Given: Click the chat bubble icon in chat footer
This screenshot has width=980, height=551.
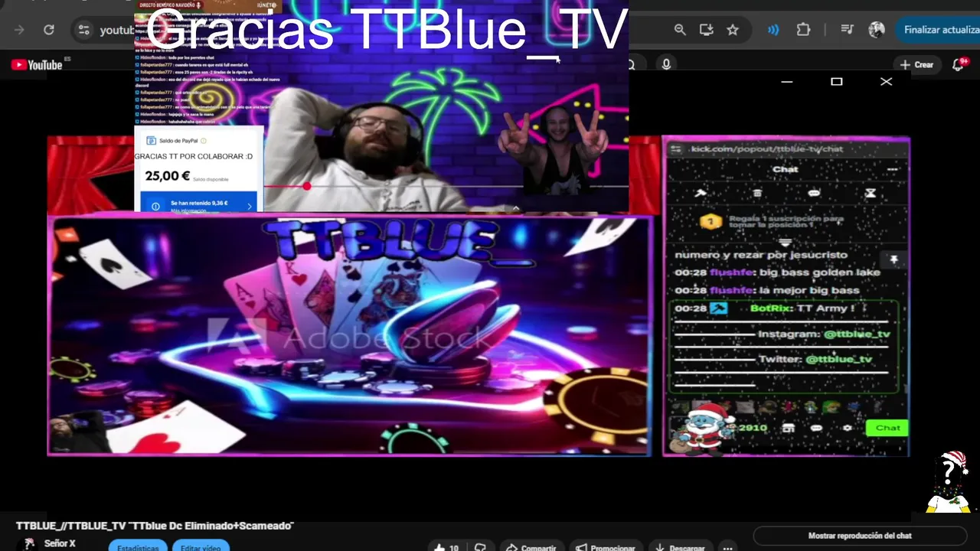Looking at the screenshot, I should tap(817, 429).
